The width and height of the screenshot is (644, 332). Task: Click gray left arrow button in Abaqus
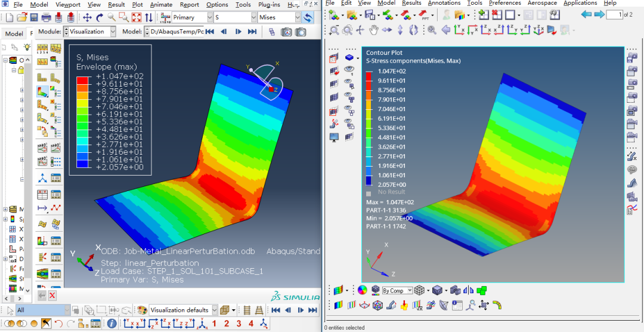coord(42,296)
